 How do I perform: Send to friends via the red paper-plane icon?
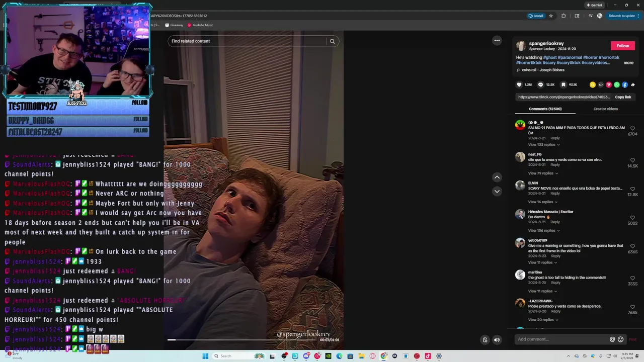pyautogui.click(x=608, y=84)
